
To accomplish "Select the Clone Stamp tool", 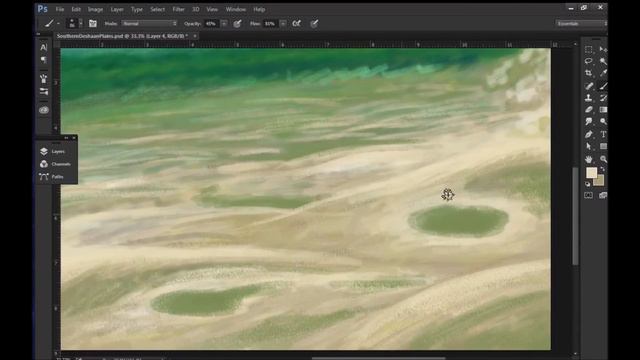I will [589, 98].
